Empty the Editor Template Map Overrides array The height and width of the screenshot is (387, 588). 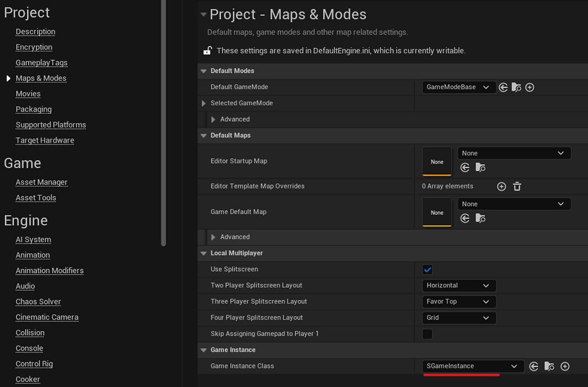tap(517, 186)
